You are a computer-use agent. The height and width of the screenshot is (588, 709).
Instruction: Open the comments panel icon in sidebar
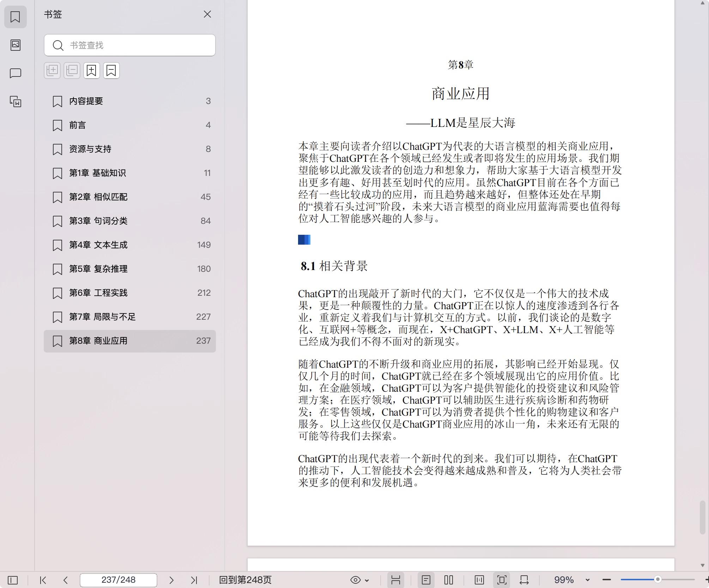15,73
